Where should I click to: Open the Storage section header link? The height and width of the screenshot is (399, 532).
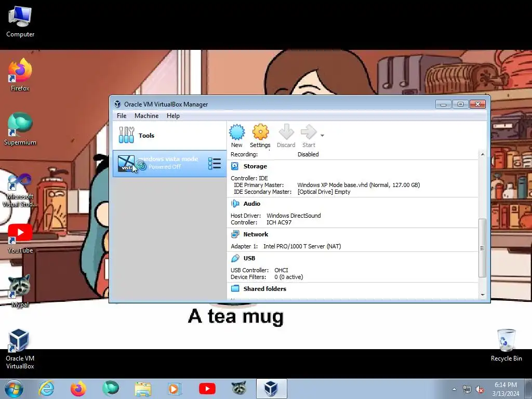255,166
